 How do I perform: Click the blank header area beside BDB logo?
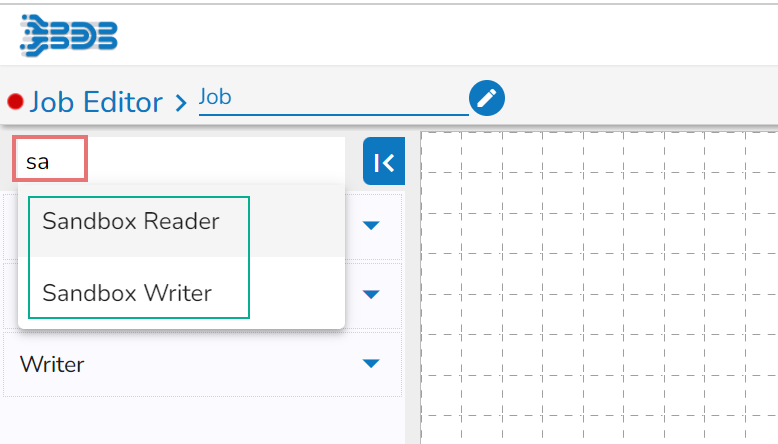tap(450, 35)
